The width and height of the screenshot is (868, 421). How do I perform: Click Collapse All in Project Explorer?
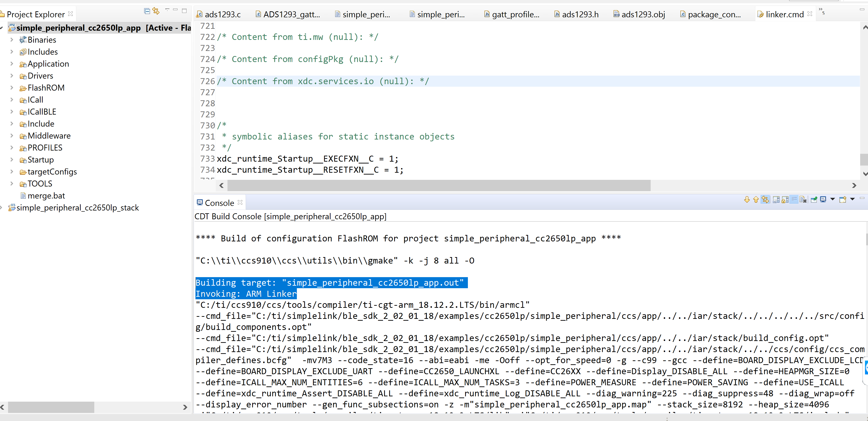pos(147,12)
